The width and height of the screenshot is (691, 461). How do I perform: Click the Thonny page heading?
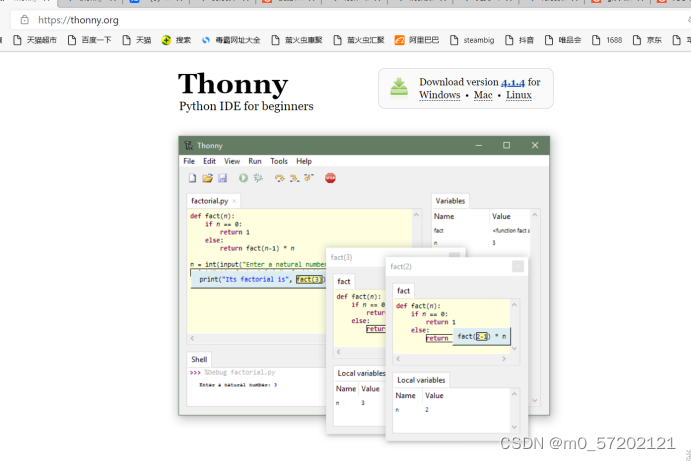point(233,84)
